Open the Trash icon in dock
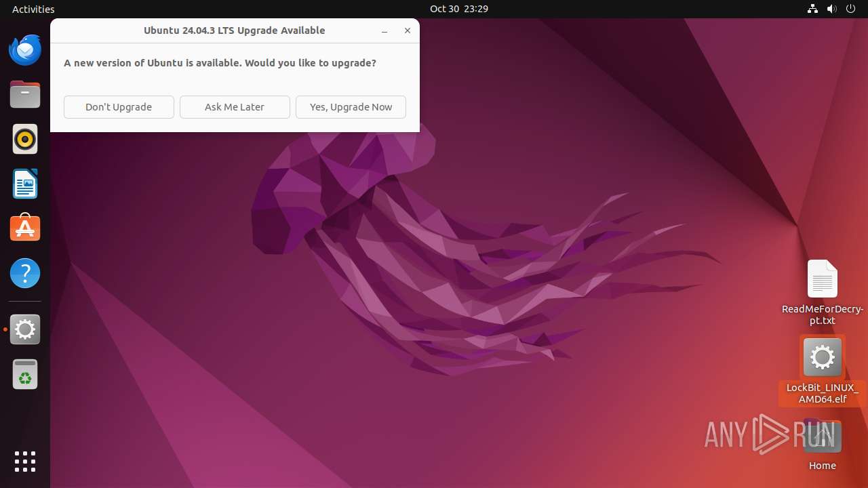Viewport: 868px width, 488px height. [x=25, y=374]
